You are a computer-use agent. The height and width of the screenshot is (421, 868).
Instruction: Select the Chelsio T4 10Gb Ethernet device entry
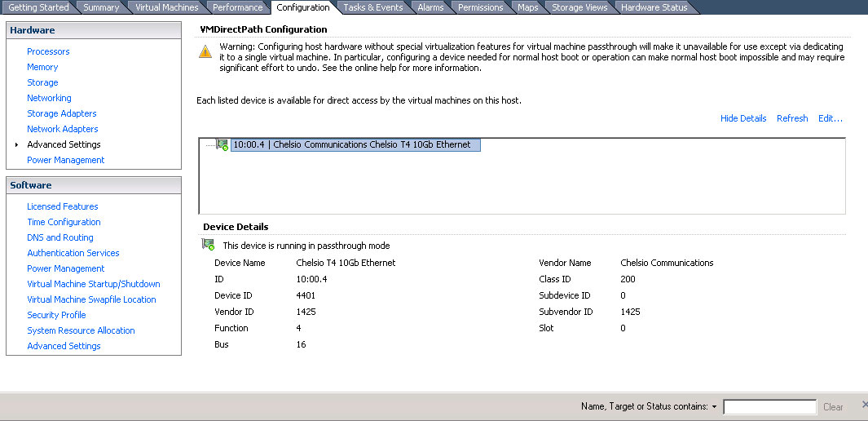click(351, 145)
